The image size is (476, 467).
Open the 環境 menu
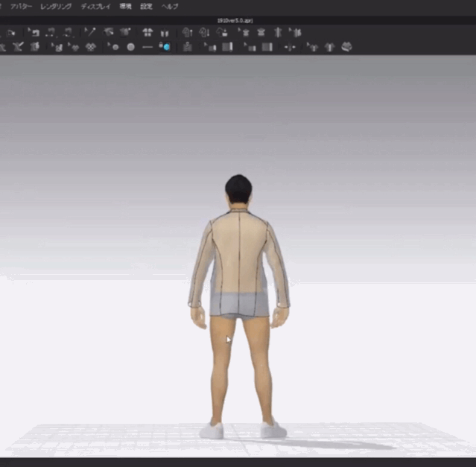[x=125, y=7]
